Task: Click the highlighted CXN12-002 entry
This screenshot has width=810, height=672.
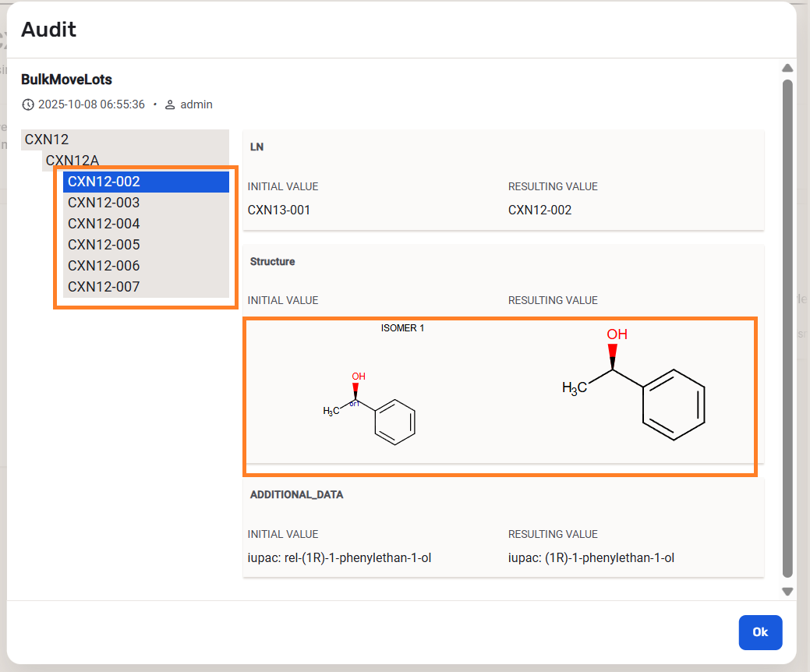Action: coord(104,182)
